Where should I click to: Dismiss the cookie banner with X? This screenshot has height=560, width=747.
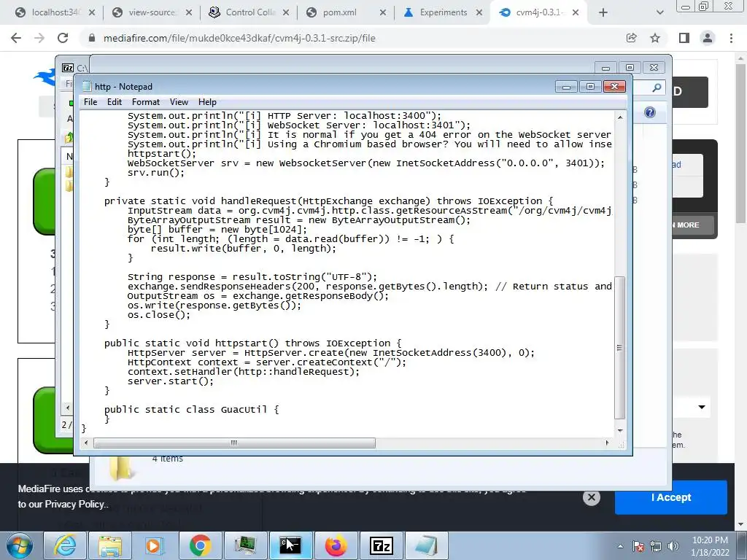click(x=591, y=497)
